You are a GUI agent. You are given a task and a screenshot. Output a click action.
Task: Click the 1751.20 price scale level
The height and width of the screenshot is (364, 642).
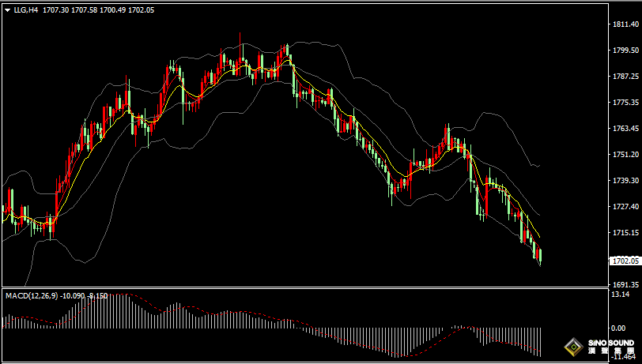[x=625, y=155]
